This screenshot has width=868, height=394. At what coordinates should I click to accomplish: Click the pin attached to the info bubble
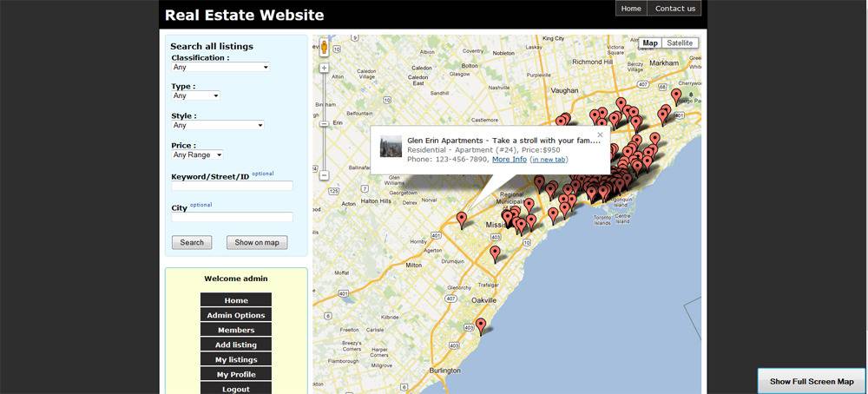(x=462, y=220)
